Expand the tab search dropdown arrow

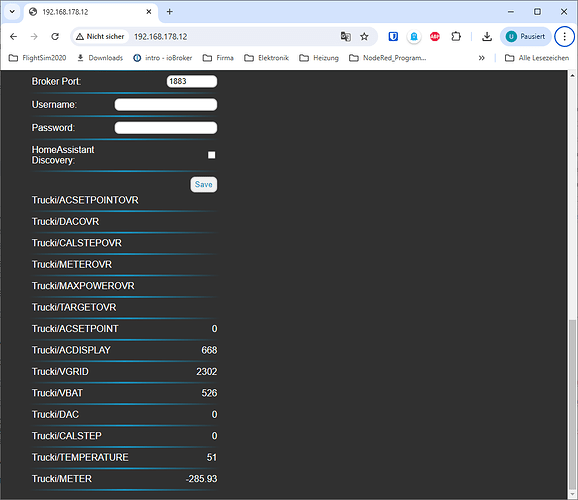coord(12,12)
